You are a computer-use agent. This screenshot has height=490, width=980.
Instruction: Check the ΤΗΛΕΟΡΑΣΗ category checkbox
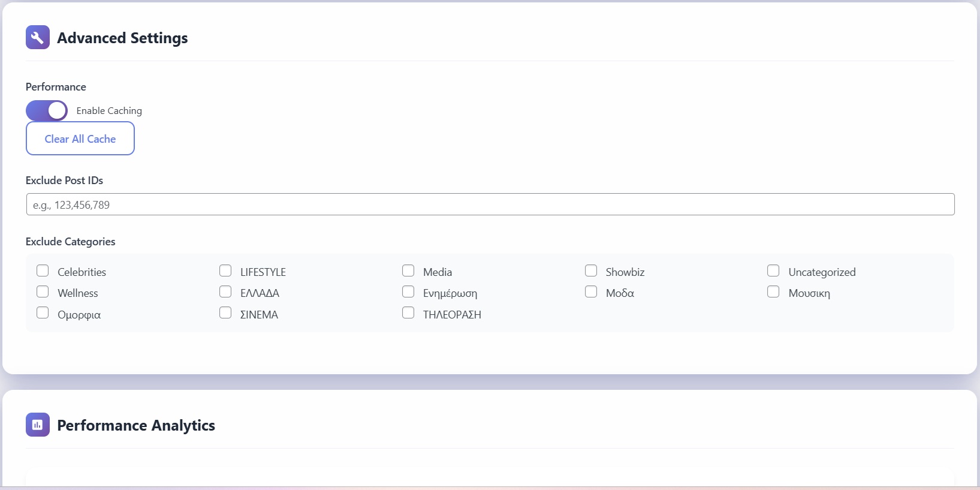[x=408, y=312]
